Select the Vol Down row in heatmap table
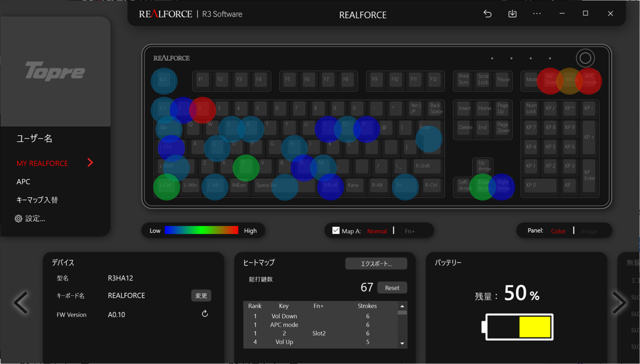The width and height of the screenshot is (640, 364). click(321, 316)
